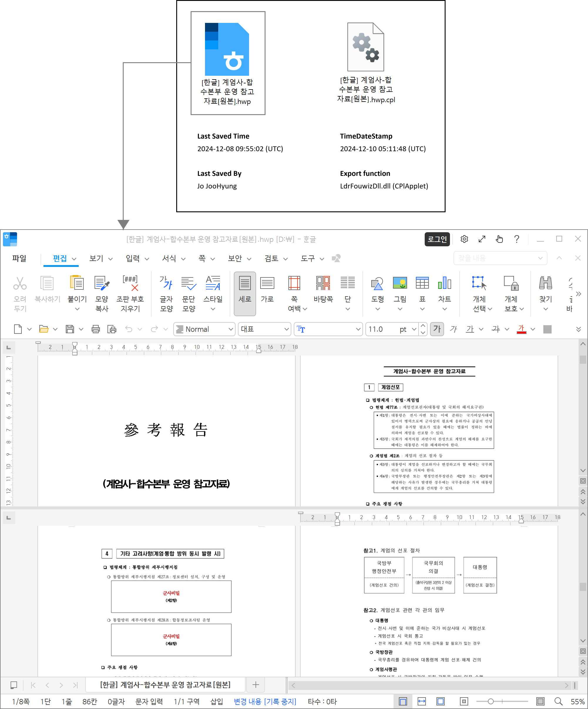Open the Edit (편집) tab
The height and width of the screenshot is (709, 588).
coord(60,258)
